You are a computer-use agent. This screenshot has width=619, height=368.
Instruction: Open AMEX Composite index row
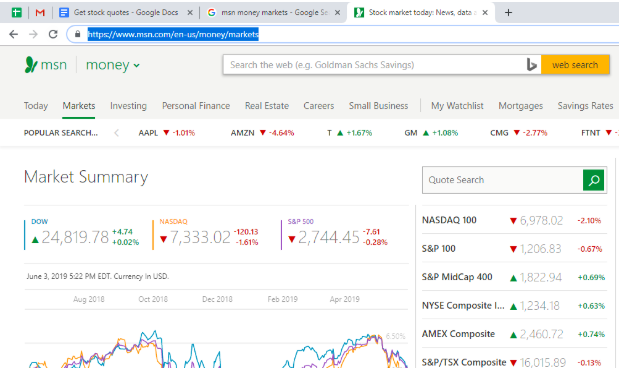tap(514, 334)
